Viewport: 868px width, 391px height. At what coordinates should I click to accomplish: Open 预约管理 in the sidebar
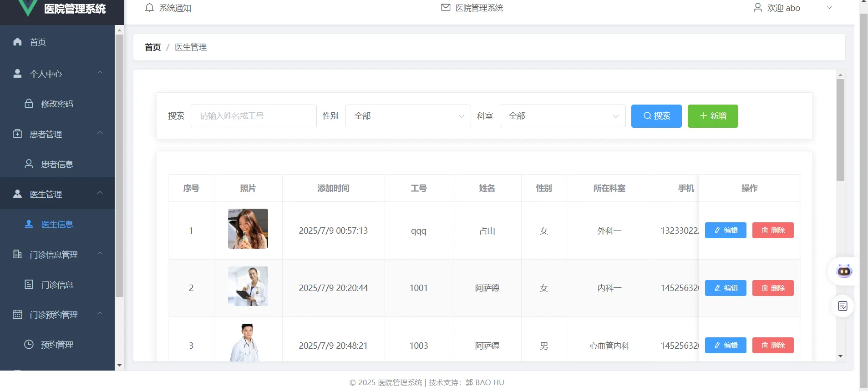(x=57, y=345)
